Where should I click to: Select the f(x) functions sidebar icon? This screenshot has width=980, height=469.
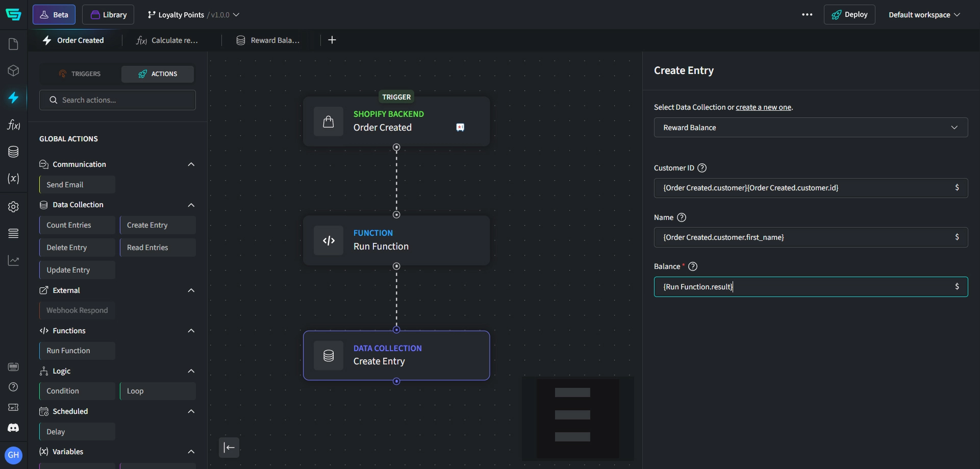(14, 126)
